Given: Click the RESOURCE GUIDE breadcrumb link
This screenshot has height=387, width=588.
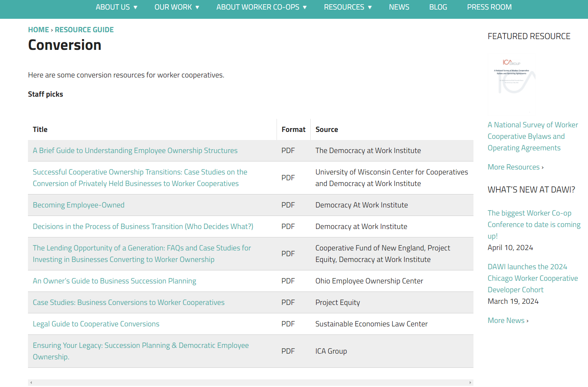Looking at the screenshot, I should tap(84, 30).
